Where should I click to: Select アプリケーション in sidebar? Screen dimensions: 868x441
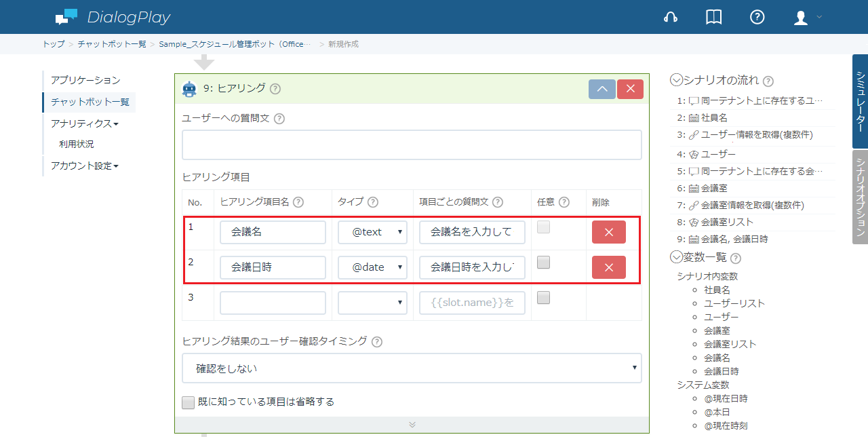85,80
